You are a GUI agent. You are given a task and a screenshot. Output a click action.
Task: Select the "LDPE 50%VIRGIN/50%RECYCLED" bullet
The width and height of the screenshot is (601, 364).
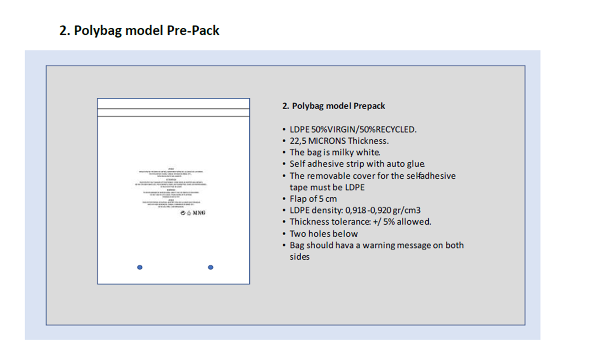point(353,130)
